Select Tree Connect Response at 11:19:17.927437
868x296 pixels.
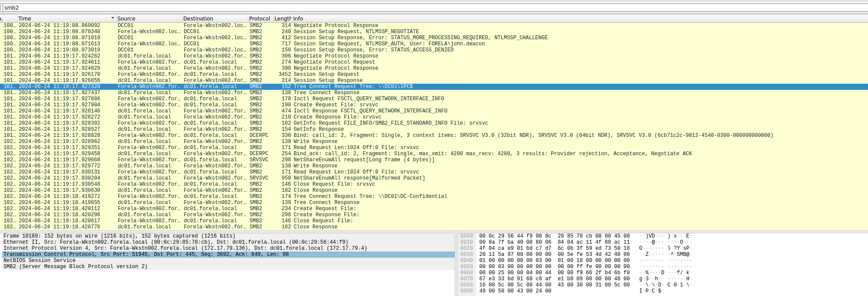pyautogui.click(x=434, y=92)
